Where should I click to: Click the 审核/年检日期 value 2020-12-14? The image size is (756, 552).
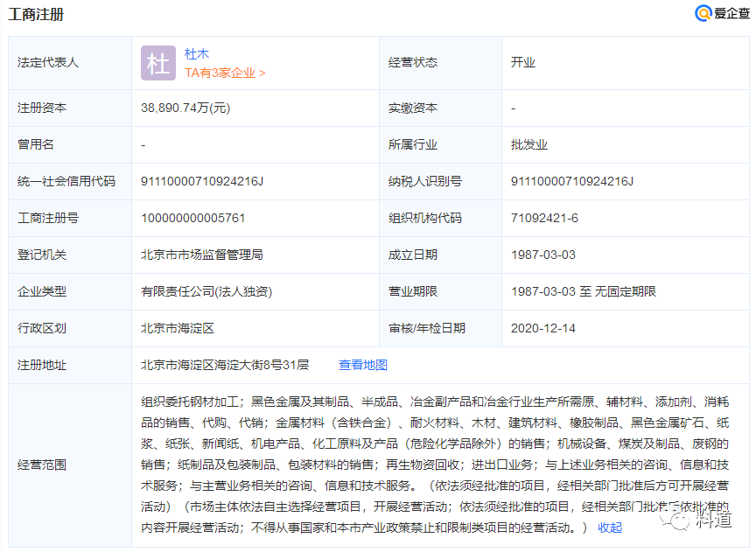point(543,328)
